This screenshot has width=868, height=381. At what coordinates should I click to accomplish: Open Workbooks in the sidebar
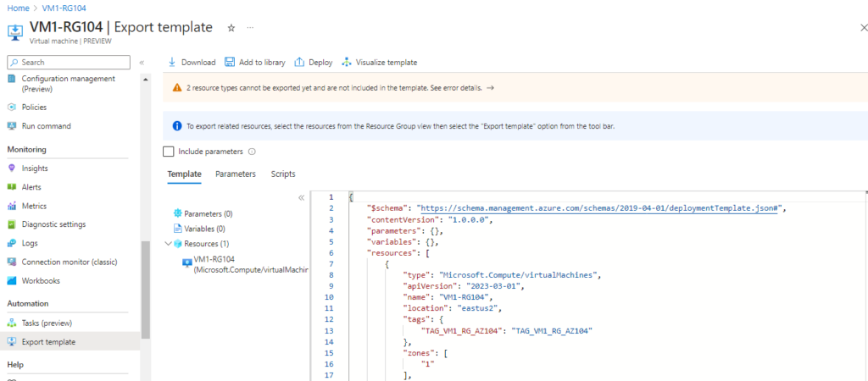point(41,281)
